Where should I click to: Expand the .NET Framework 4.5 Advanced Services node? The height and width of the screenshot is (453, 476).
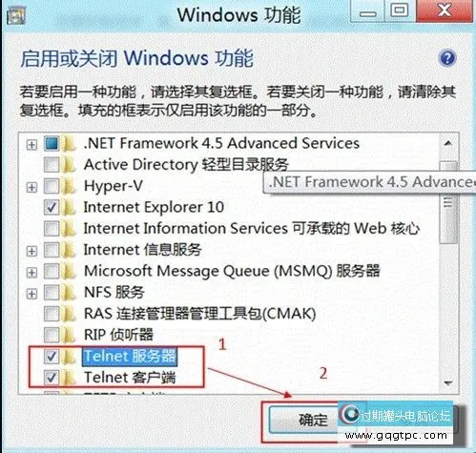pos(31,145)
